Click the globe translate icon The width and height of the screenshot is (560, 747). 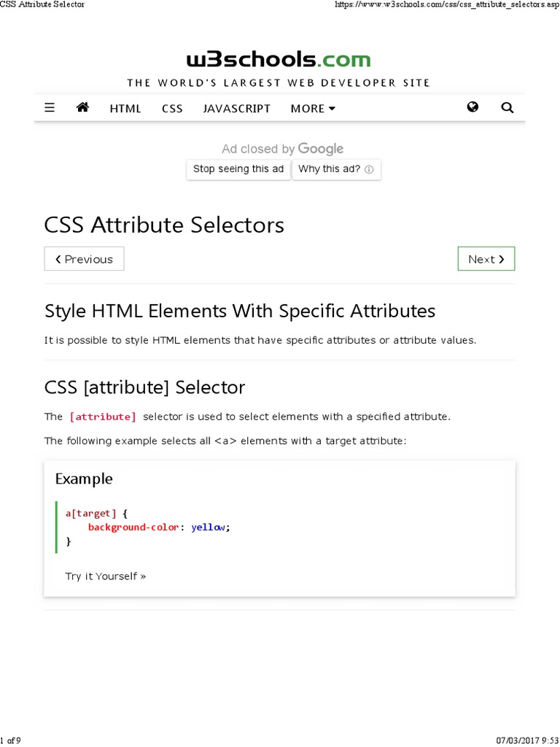(472, 107)
